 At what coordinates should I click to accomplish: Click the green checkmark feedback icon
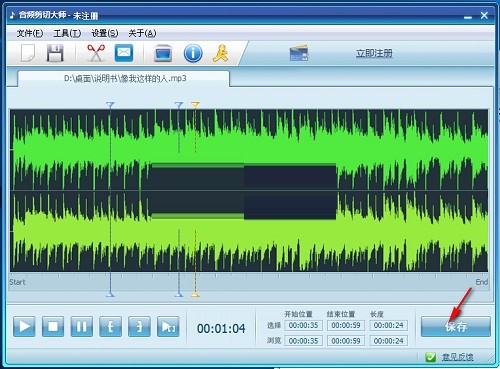coord(430,357)
